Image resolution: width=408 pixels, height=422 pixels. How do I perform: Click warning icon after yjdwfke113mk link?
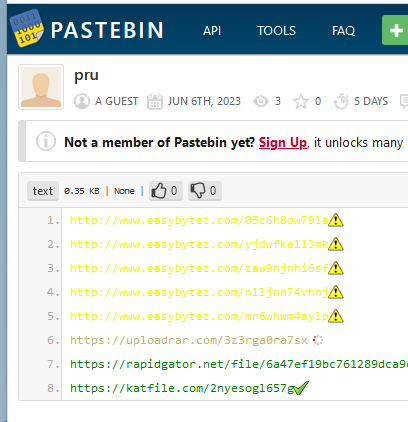tap(336, 244)
